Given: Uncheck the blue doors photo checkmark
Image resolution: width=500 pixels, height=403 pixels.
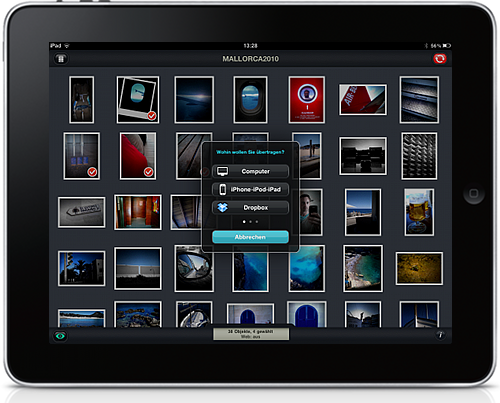Looking at the screenshot, I should 92,172.
